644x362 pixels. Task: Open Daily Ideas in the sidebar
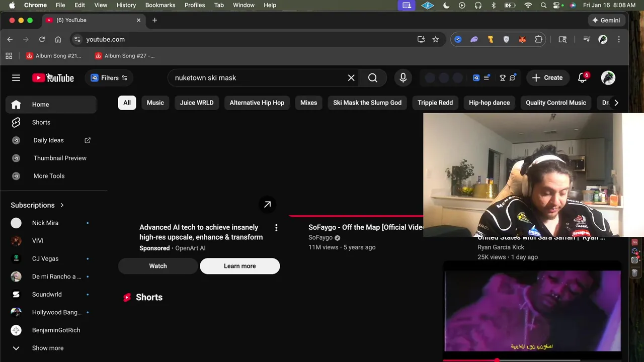(x=51, y=140)
